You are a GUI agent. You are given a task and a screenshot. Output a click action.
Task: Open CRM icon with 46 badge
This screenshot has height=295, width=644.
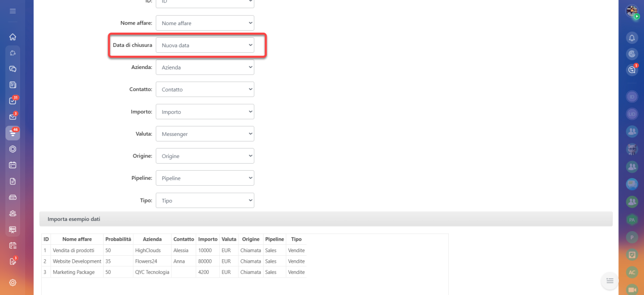(x=13, y=133)
